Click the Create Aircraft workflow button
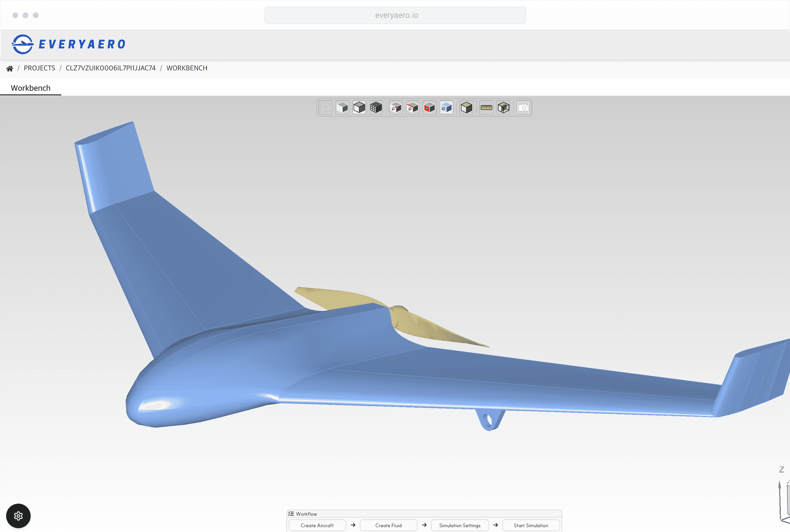 pyautogui.click(x=317, y=525)
